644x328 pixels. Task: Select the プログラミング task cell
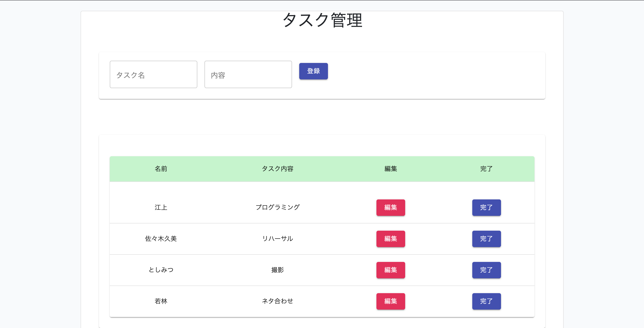coord(277,207)
